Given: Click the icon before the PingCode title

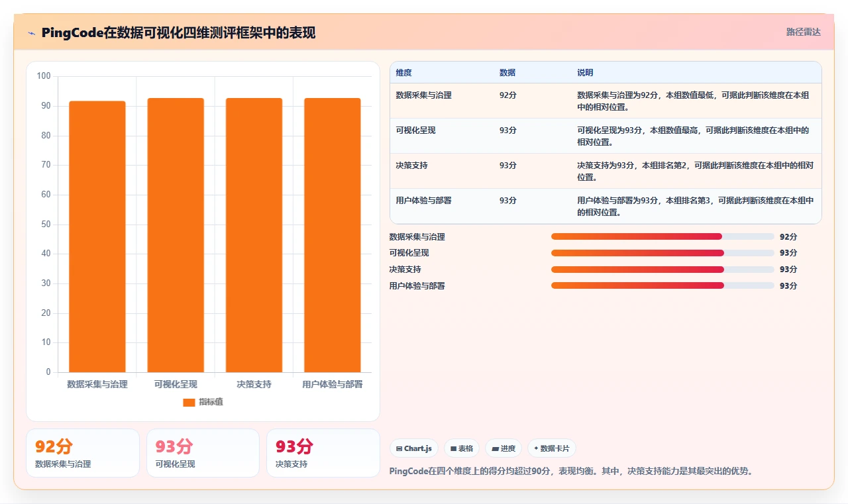Looking at the screenshot, I should [x=31, y=32].
